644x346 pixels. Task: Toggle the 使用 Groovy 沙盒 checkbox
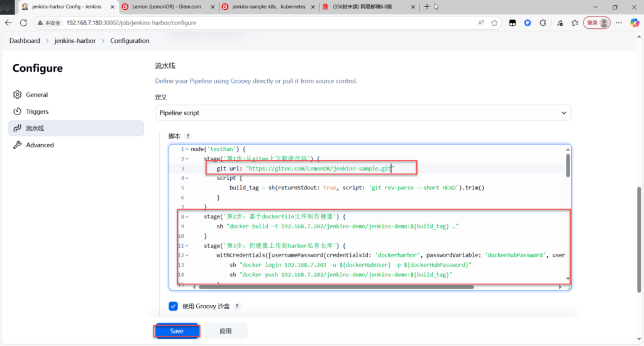[x=173, y=306]
